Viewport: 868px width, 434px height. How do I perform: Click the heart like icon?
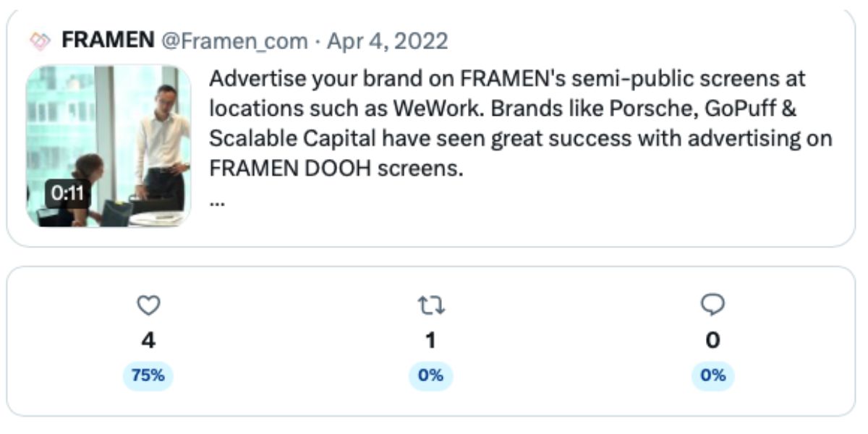(x=148, y=306)
